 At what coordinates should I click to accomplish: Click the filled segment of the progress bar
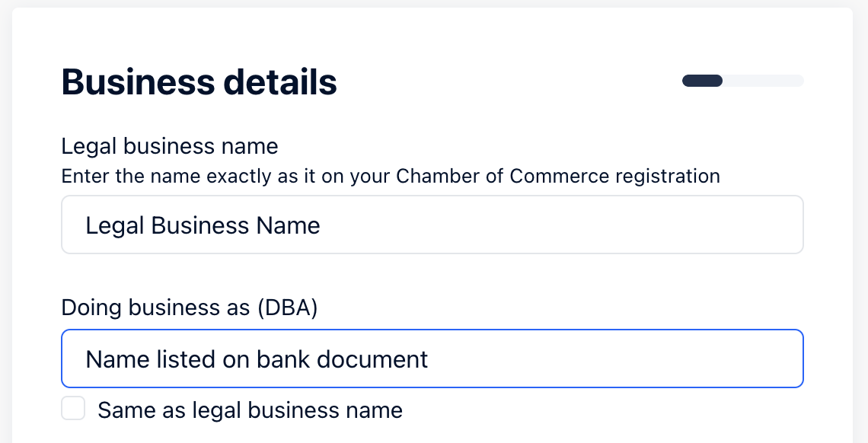pos(701,81)
